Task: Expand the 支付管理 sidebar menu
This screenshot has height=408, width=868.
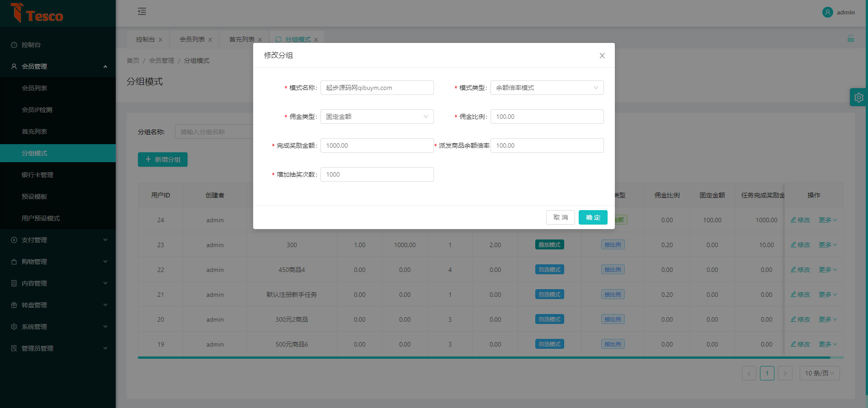Action: pyautogui.click(x=58, y=240)
